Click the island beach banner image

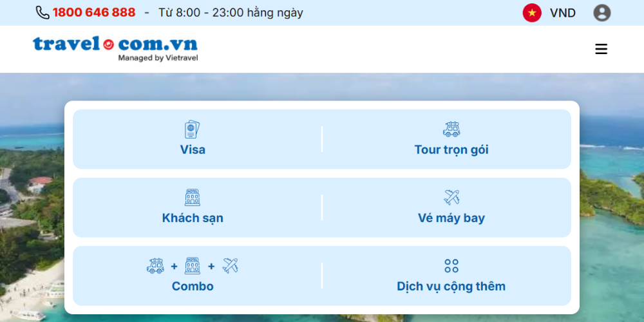click(32, 193)
